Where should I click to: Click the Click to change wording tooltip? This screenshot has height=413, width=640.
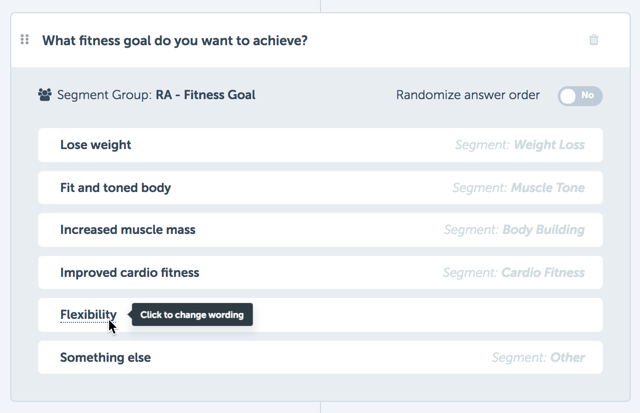[192, 315]
